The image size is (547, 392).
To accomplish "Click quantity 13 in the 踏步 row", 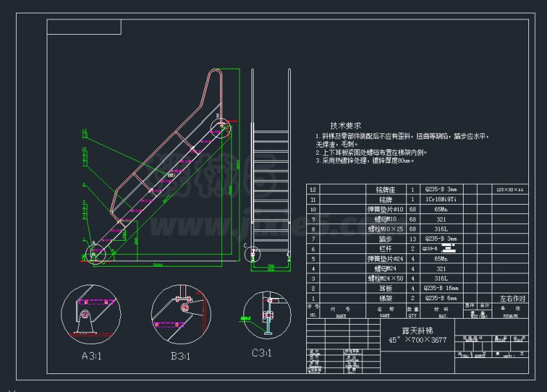I will (413, 239).
